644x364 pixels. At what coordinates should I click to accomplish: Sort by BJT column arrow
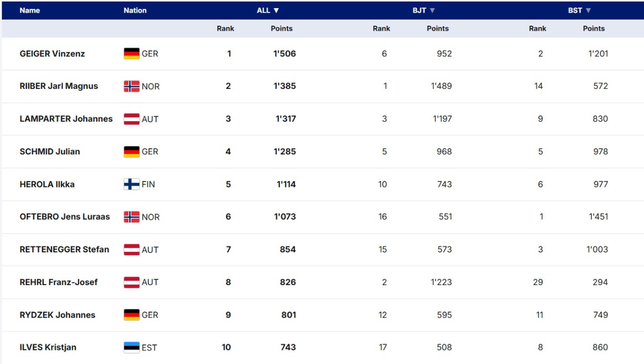point(433,10)
